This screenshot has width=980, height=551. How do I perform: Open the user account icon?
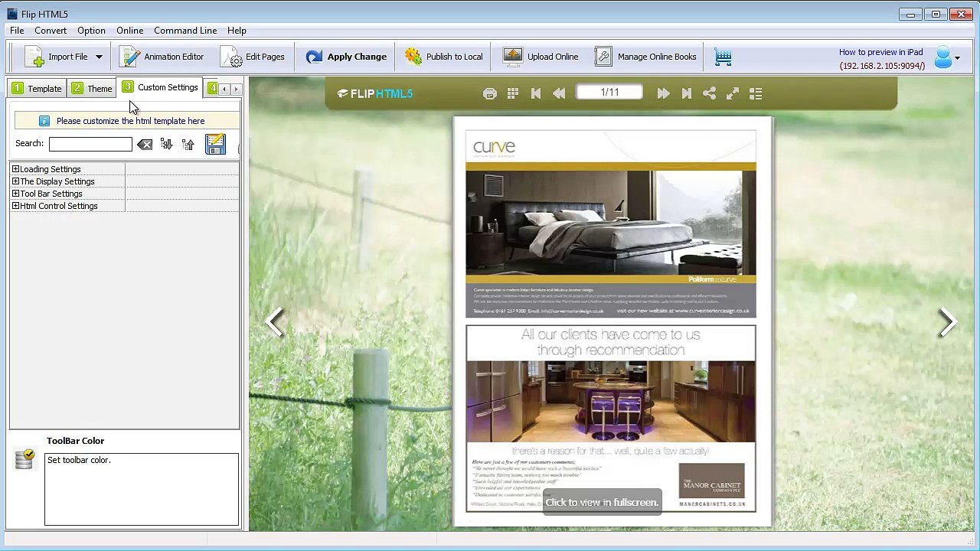click(942, 57)
